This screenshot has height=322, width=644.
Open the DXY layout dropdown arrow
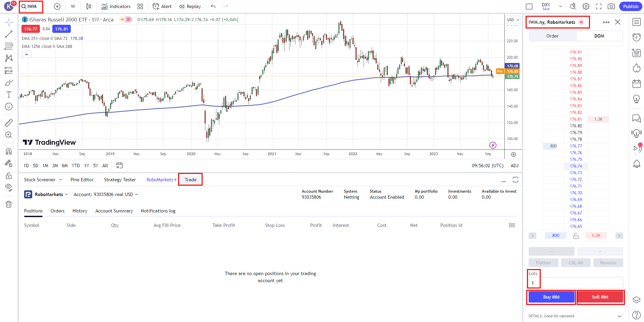coord(560,6)
